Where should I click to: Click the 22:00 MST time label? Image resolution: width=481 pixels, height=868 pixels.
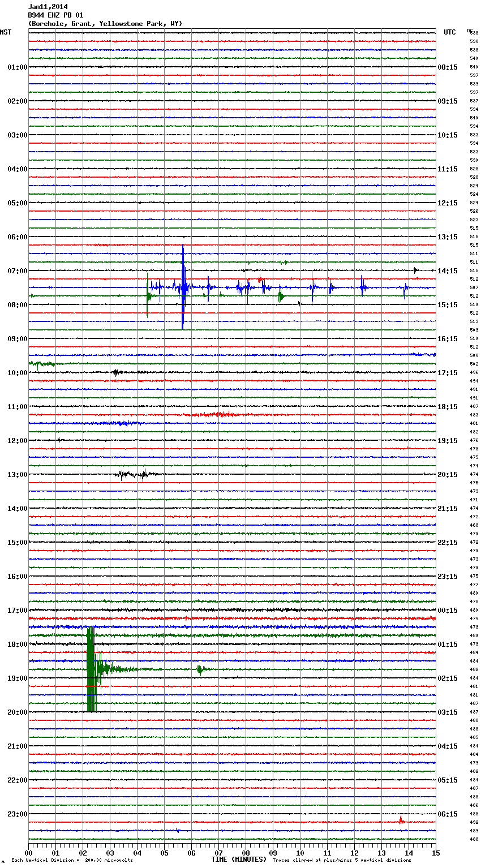pos(17,780)
